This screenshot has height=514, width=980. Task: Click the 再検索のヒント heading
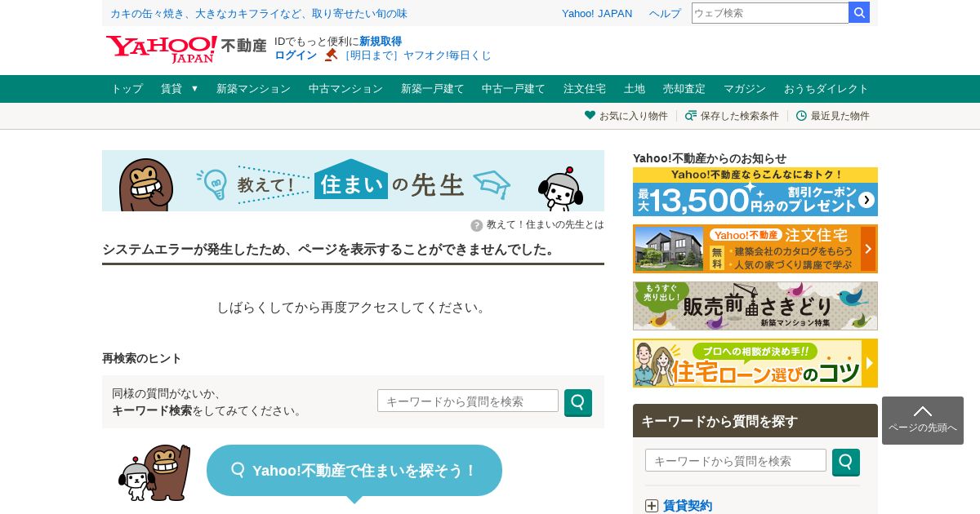point(142,358)
